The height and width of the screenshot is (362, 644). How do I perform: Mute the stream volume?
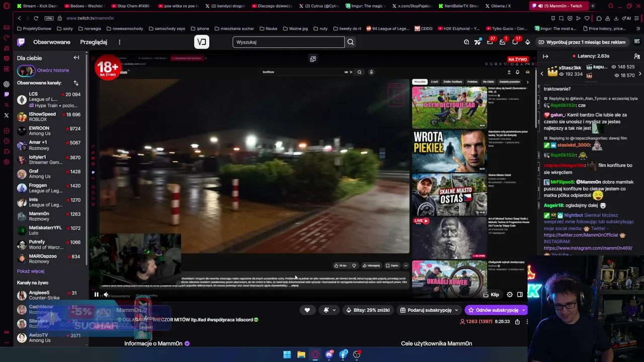106,295
